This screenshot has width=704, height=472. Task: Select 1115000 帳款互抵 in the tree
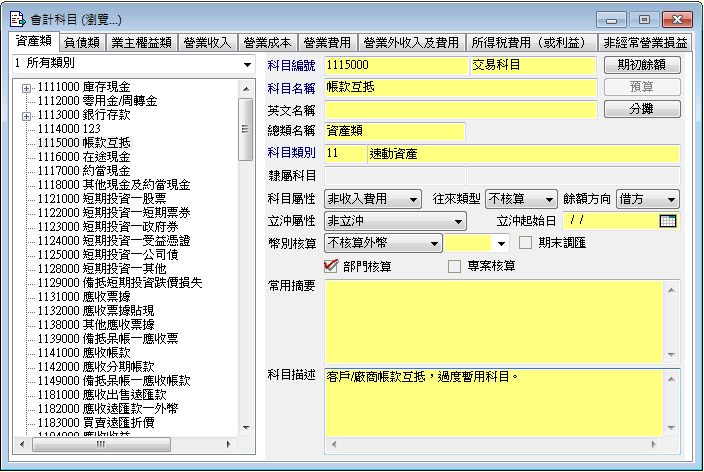[x=84, y=143]
